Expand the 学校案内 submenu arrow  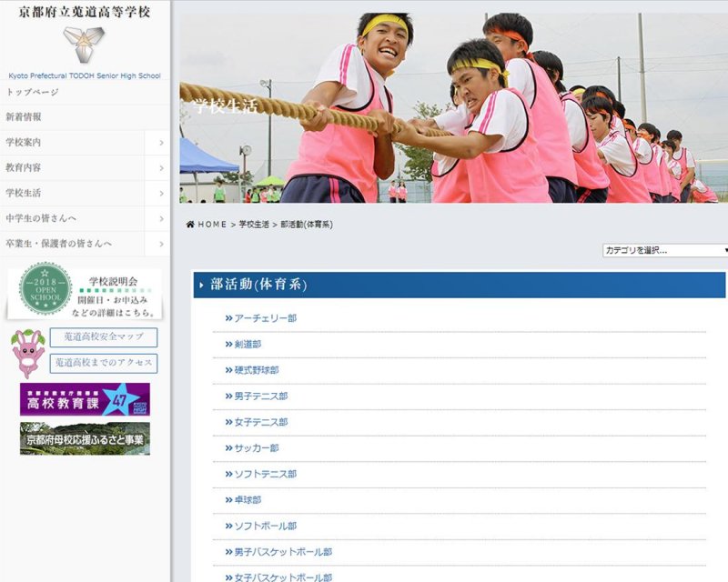click(161, 143)
